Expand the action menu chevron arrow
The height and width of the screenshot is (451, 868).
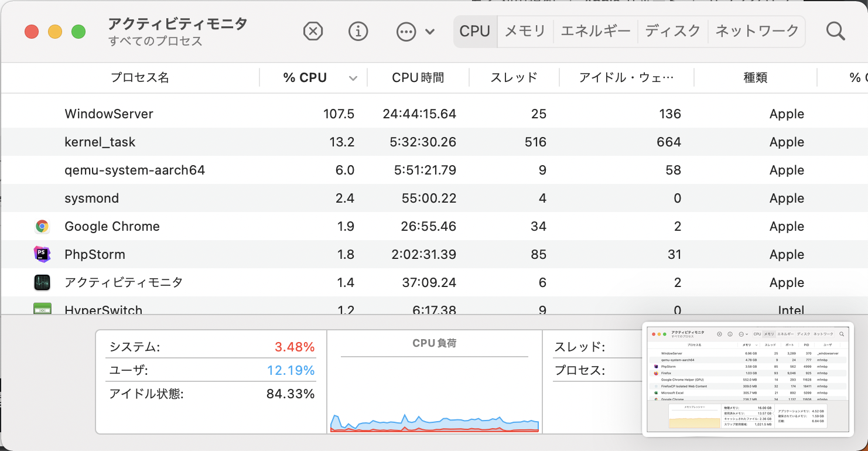pyautogui.click(x=430, y=32)
